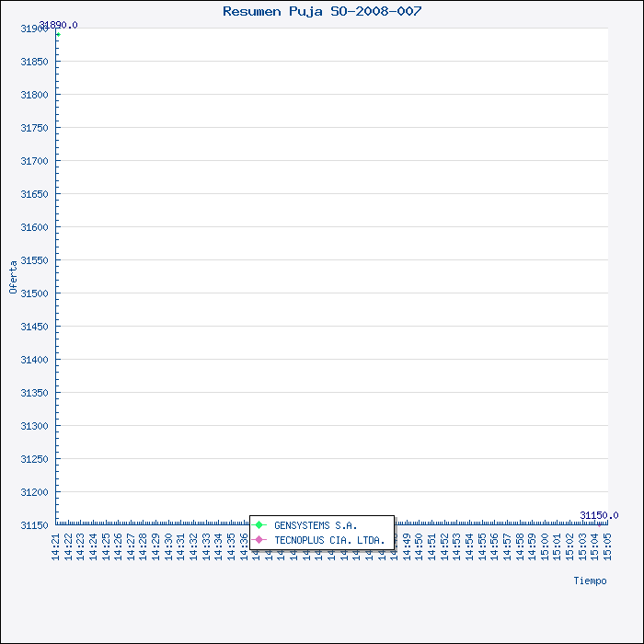Click the Oferta vertical axis label
644x644 pixels.
coord(13,277)
